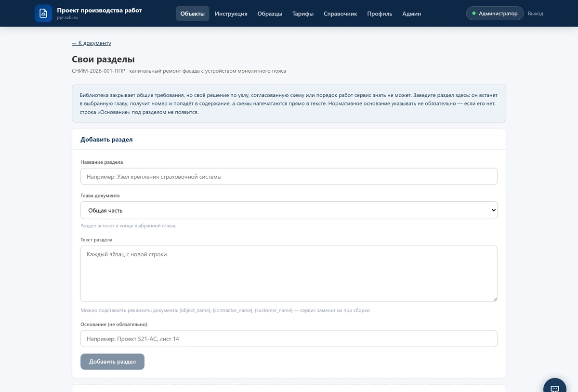Click the Выход logout link
578x392 pixels.
(x=536, y=13)
